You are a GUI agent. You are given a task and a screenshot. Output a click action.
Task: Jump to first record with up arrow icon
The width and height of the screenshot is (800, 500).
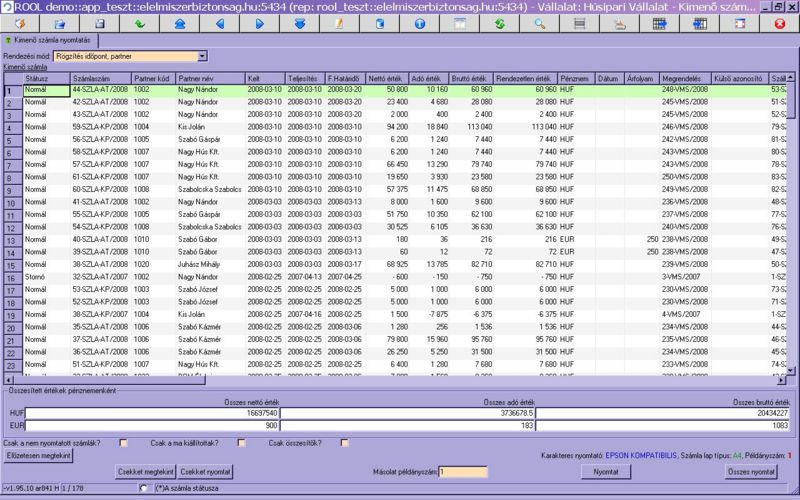click(179, 23)
